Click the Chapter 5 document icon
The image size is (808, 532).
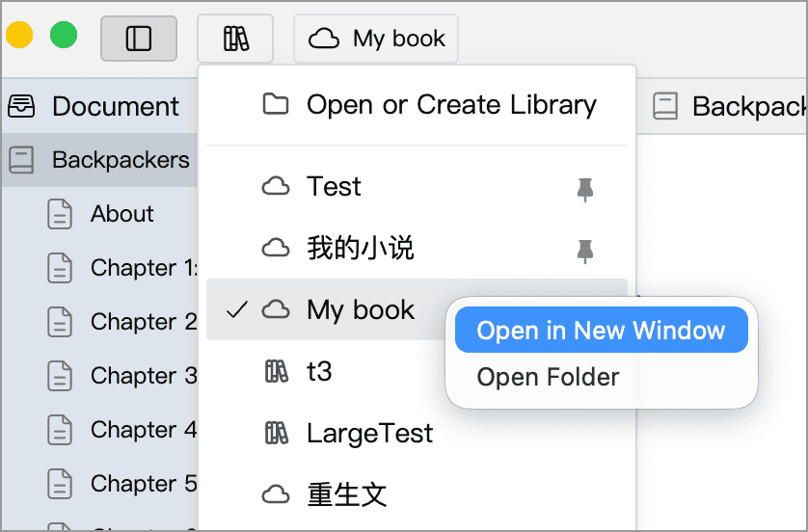[60, 484]
